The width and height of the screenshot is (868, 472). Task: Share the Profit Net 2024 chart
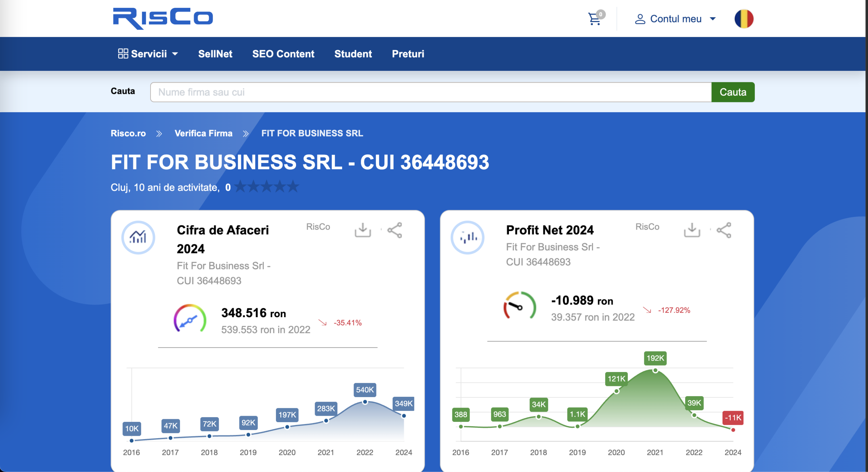pyautogui.click(x=724, y=230)
